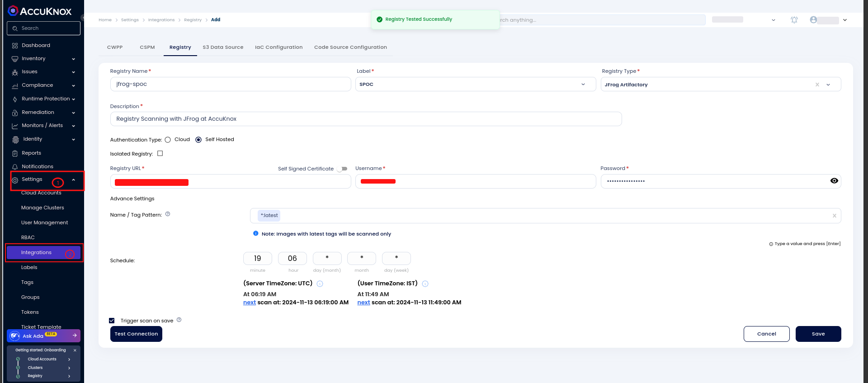Click the Settings gear icon
The image size is (868, 383).
[15, 180]
